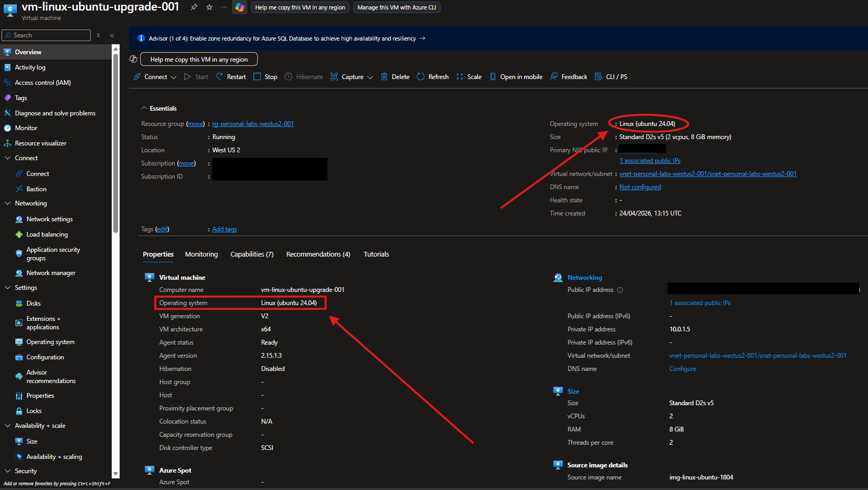Click Help me copy this VM button
The image size is (868, 490).
(199, 60)
